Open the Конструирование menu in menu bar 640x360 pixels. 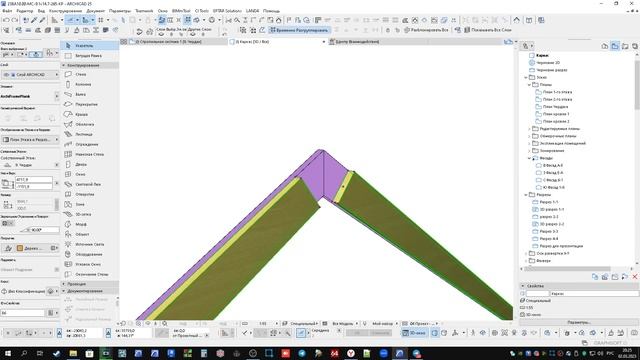tap(65, 11)
